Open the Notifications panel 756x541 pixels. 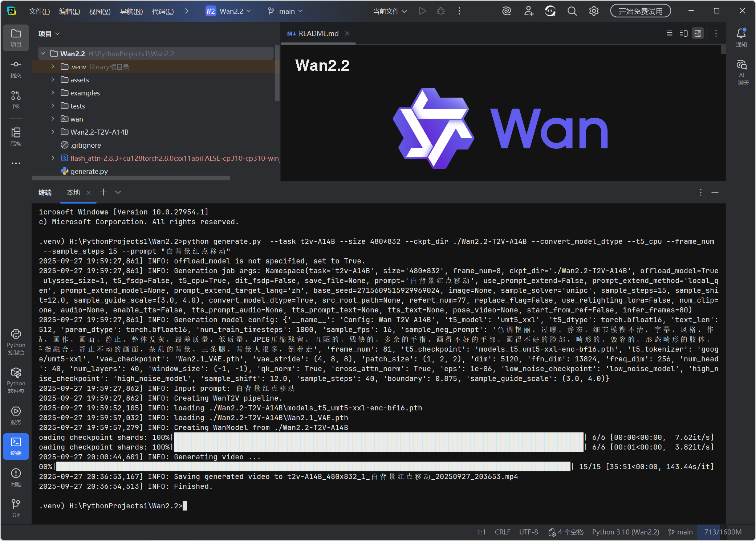741,37
